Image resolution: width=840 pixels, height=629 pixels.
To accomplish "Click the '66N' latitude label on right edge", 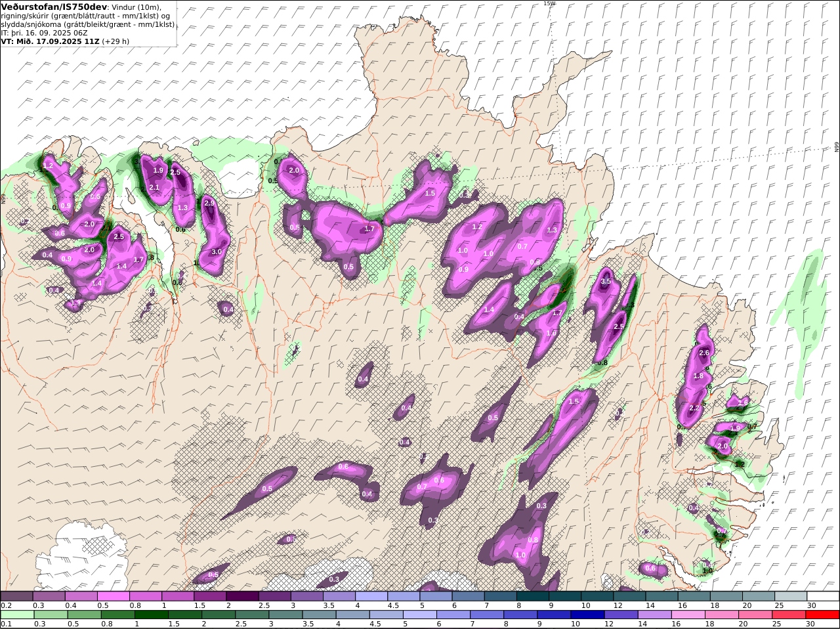I will (837, 147).
